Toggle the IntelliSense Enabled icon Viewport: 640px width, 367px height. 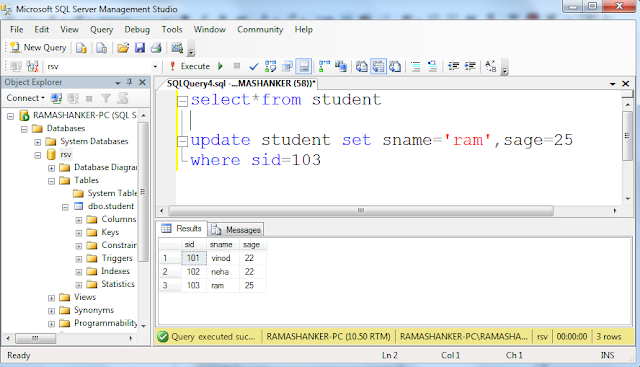(x=304, y=66)
